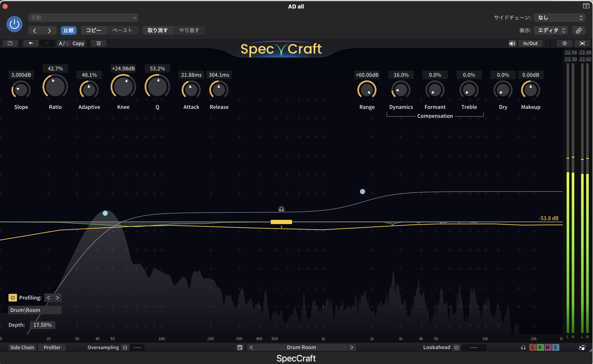Go to previous preset in header

click(35, 31)
